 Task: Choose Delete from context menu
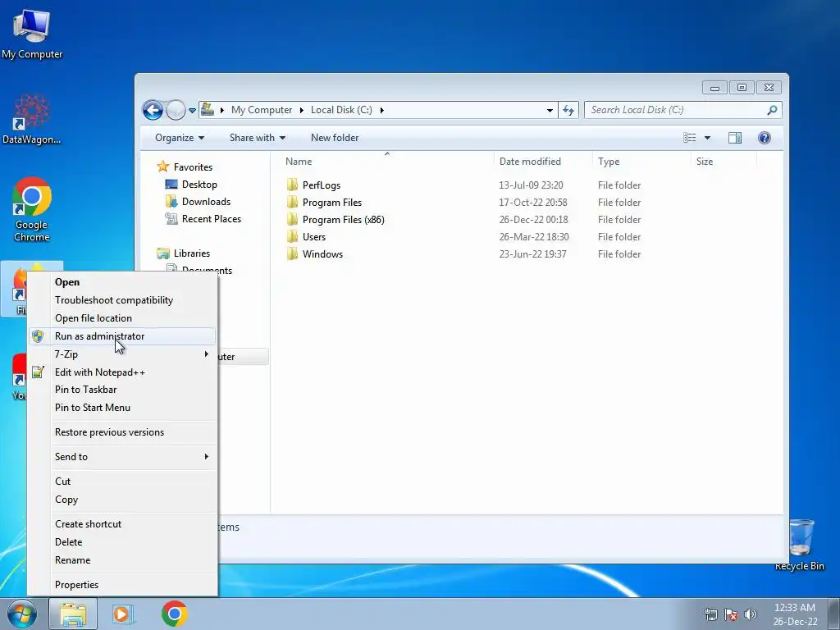click(123, 542)
